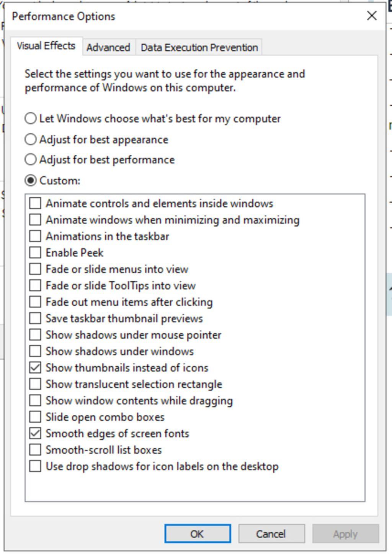The image size is (392, 555).
Task: Turn on Animations in the taskbar
Action: pos(35,236)
